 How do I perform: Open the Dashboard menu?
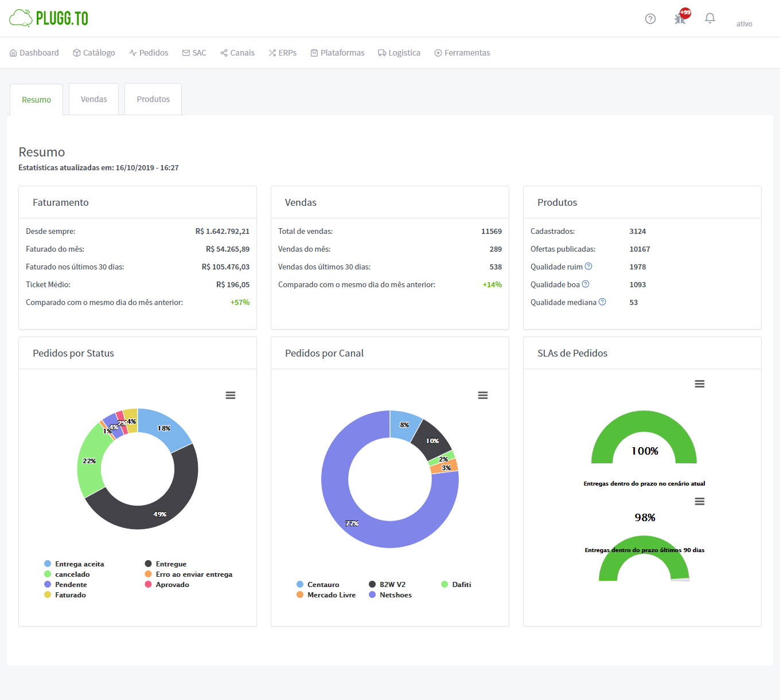pos(34,53)
